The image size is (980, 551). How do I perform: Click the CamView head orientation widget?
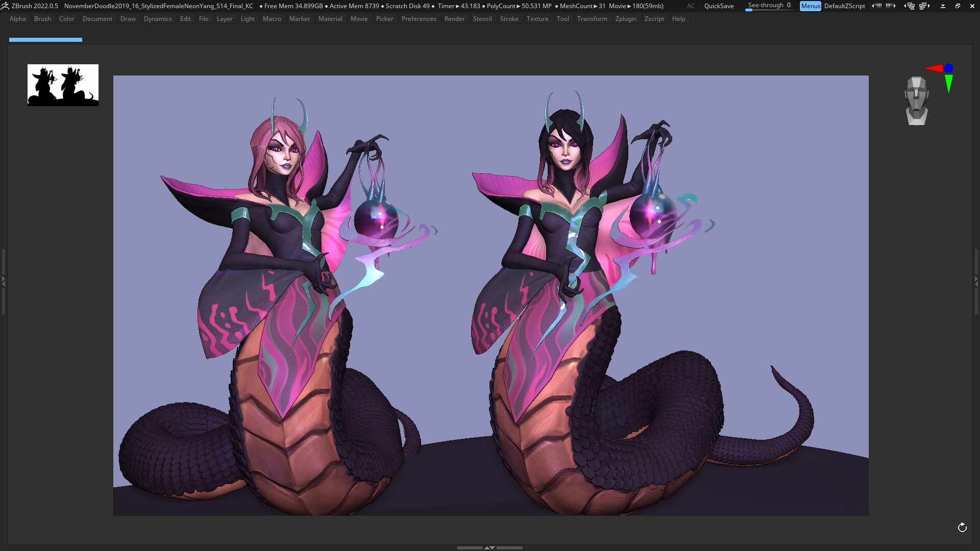[x=917, y=101]
